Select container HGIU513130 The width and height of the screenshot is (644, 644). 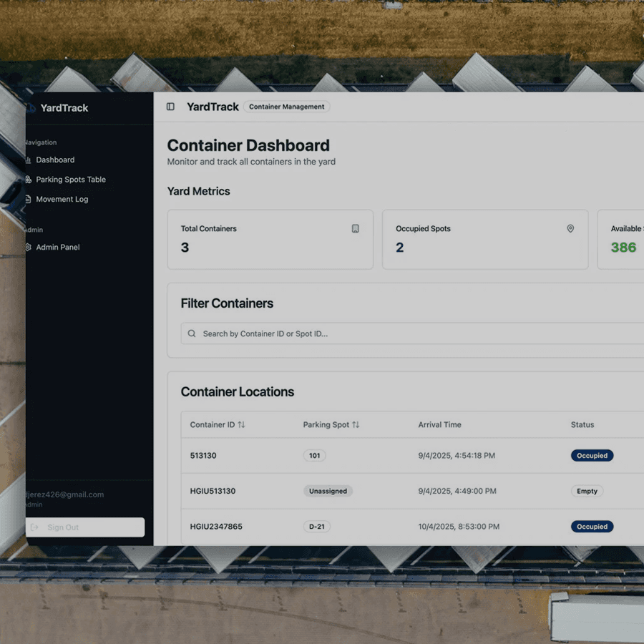[213, 491]
